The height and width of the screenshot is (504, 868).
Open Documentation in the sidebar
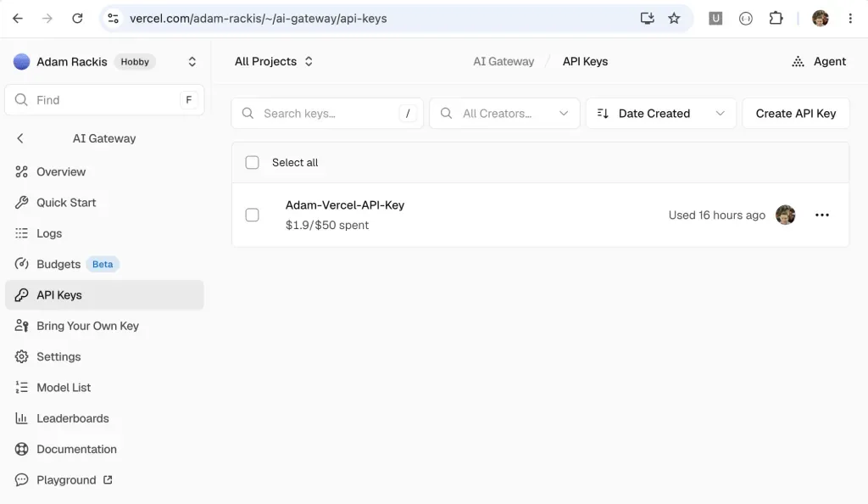coord(104,449)
